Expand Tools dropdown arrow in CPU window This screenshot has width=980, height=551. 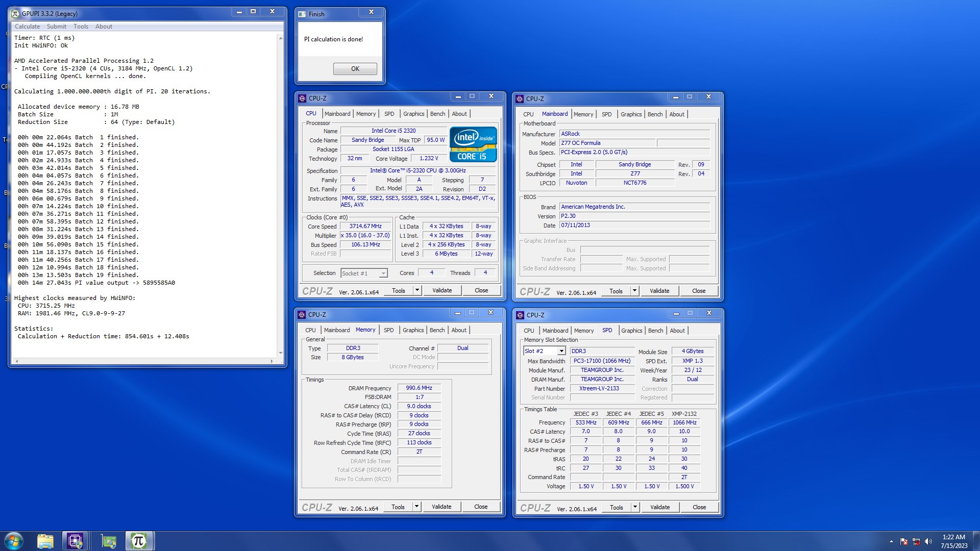coord(417,290)
